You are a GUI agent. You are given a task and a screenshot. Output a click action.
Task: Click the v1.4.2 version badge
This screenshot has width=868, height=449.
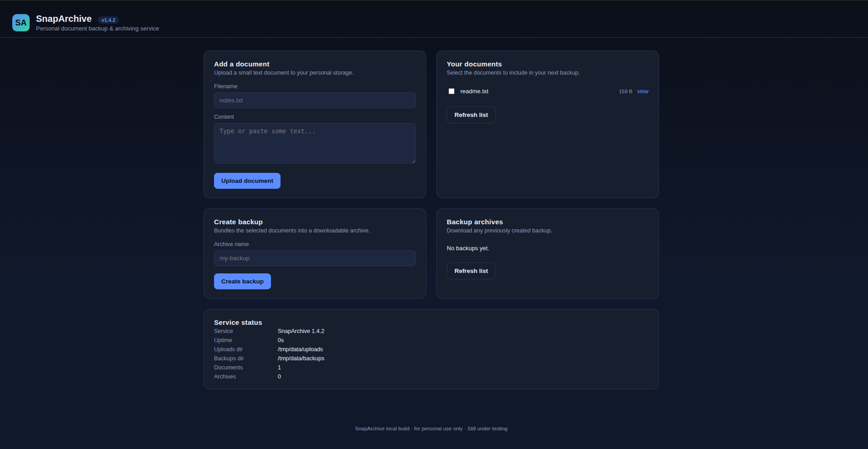pyautogui.click(x=108, y=20)
